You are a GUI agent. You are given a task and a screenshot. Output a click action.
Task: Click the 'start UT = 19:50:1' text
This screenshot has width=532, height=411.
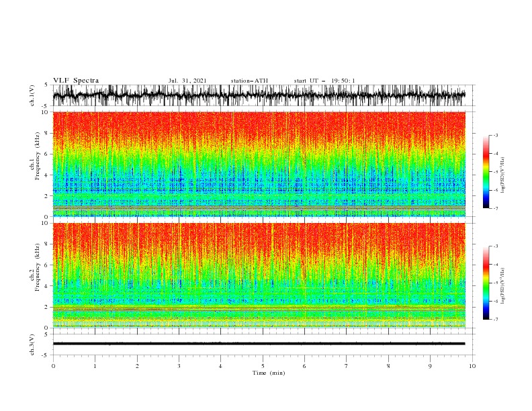pyautogui.click(x=324, y=81)
